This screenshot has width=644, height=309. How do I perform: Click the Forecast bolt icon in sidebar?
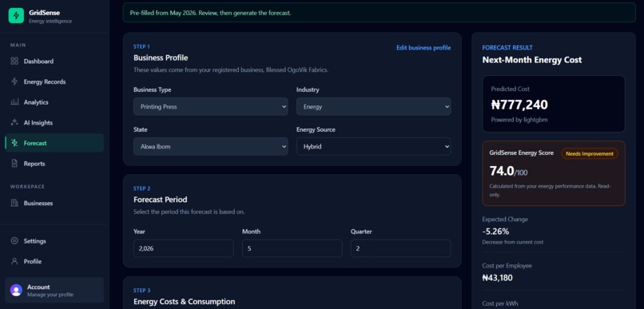[x=14, y=143]
